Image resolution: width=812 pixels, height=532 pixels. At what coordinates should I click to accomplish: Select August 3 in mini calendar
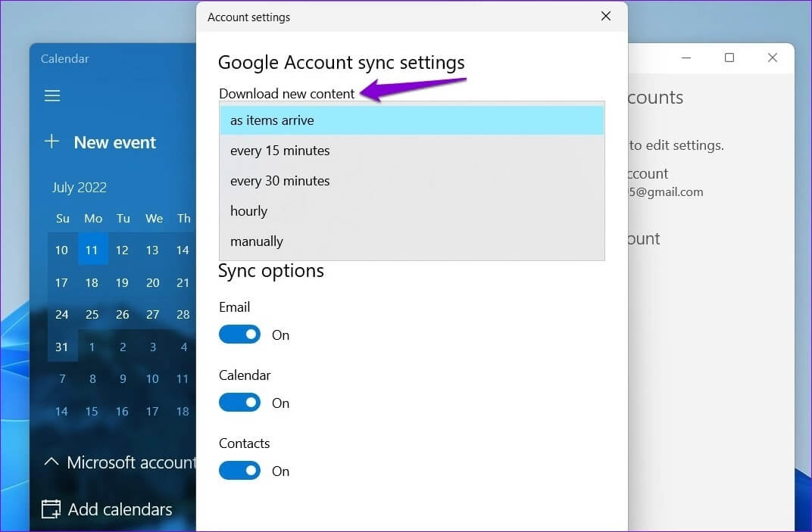click(153, 347)
